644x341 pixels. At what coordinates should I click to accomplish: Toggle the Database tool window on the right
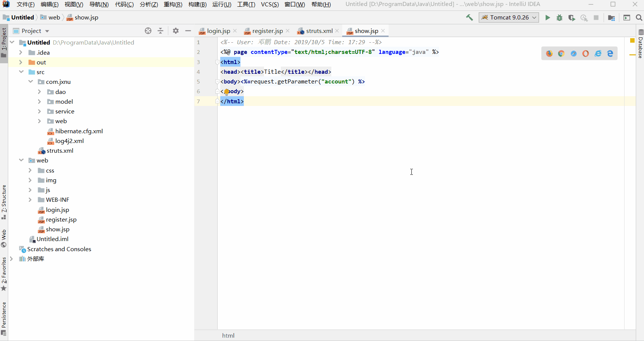click(640, 45)
